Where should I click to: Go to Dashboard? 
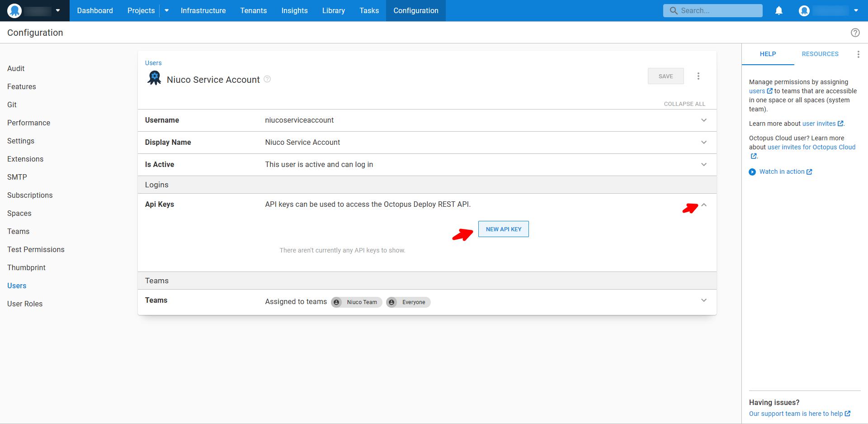(95, 10)
